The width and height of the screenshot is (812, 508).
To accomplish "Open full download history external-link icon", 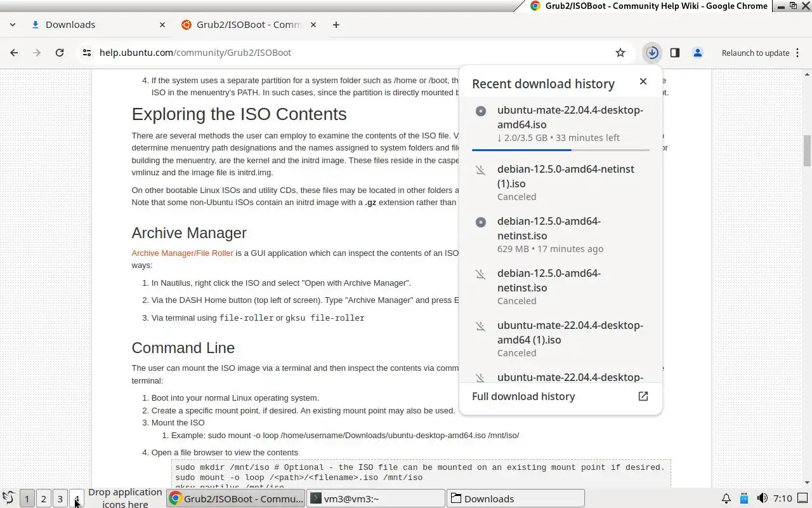I will click(x=643, y=396).
